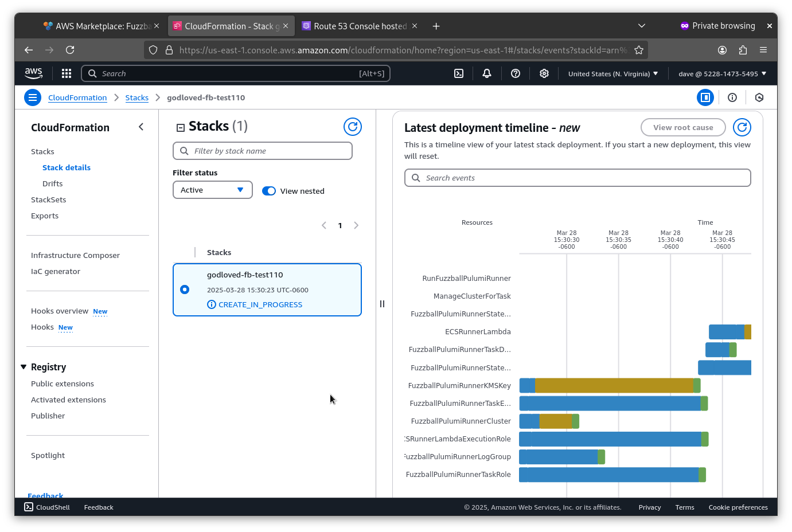Focus the AWS console Search box
The image size is (792, 532).
point(236,73)
